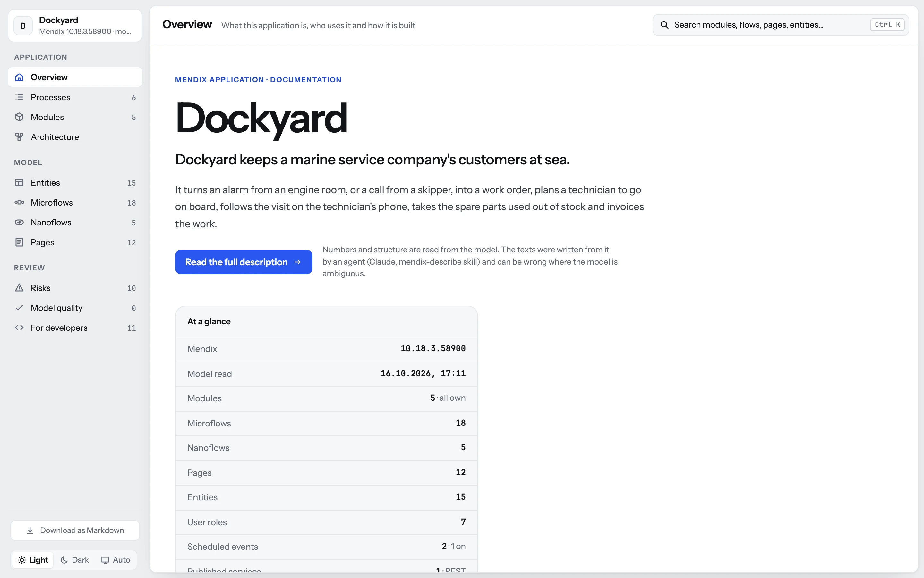Click Download as Markdown button
Viewport: 924px width, 578px height.
tap(75, 530)
